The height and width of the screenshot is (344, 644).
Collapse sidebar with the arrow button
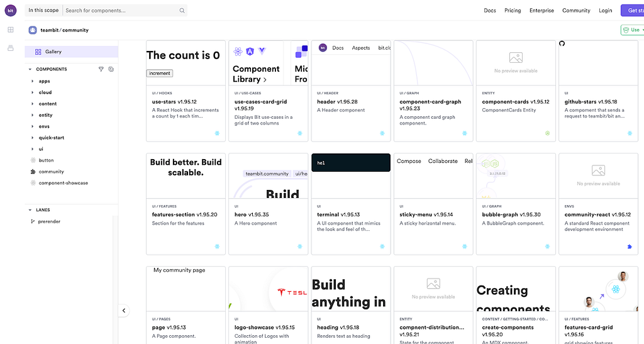(124, 310)
